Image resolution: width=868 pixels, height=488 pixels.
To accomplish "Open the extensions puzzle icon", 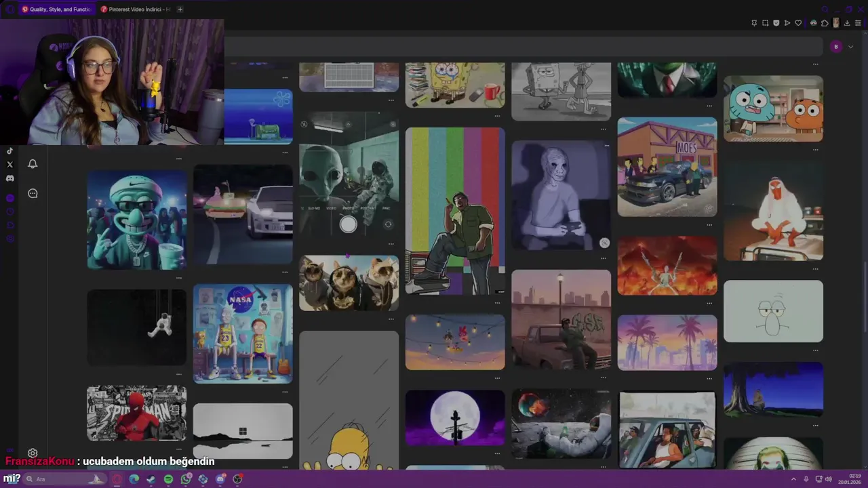I will [x=825, y=23].
